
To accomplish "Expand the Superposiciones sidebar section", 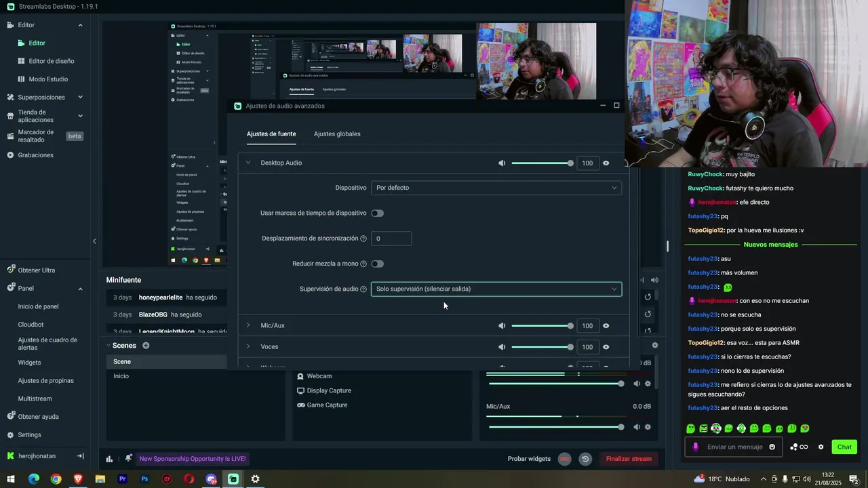I will [80, 97].
